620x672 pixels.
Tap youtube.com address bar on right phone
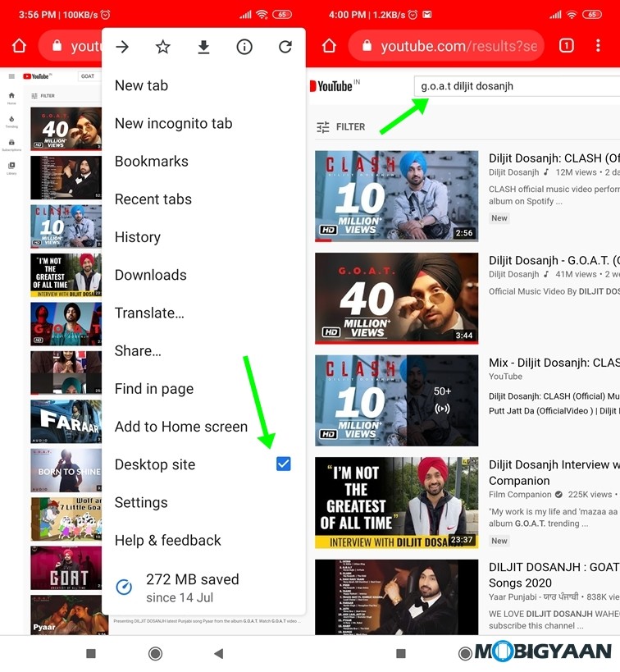[446, 46]
